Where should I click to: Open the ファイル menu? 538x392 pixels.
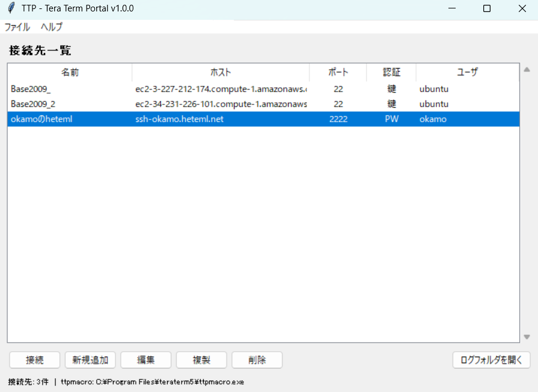pyautogui.click(x=17, y=27)
